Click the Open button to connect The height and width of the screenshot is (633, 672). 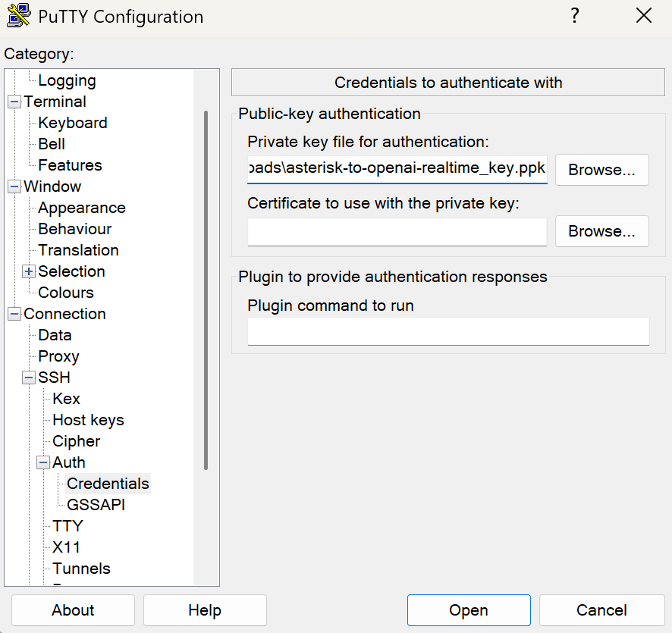click(x=468, y=610)
